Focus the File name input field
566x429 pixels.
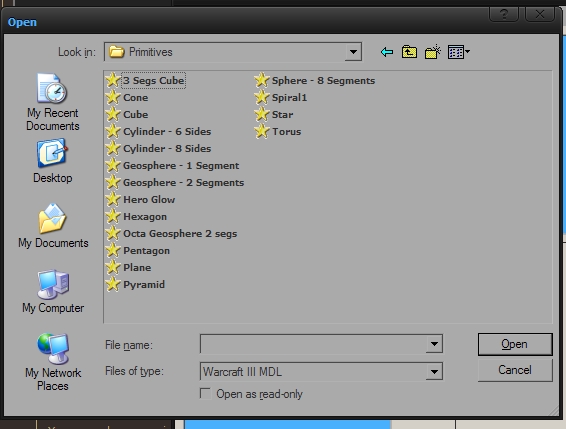[x=313, y=344]
